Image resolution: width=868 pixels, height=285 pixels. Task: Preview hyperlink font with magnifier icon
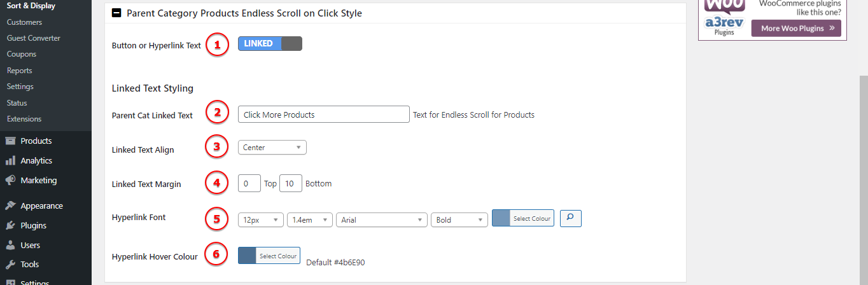(570, 219)
